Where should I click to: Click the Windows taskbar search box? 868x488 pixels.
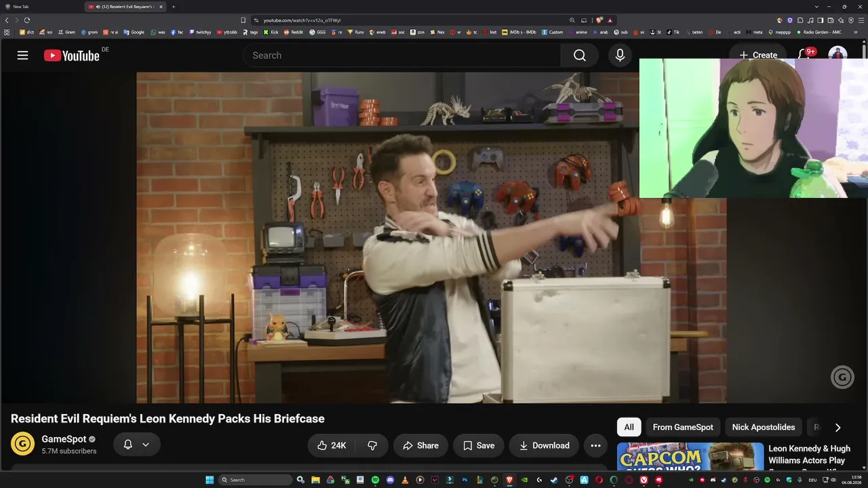(255, 480)
